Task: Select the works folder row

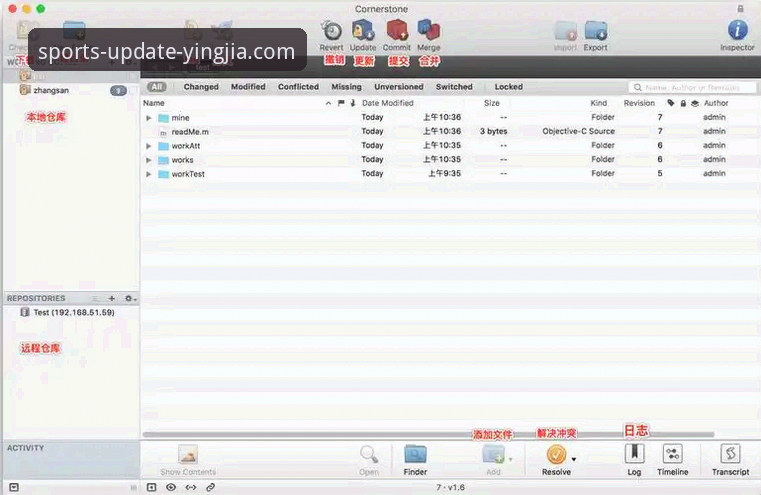Action: 451,160
